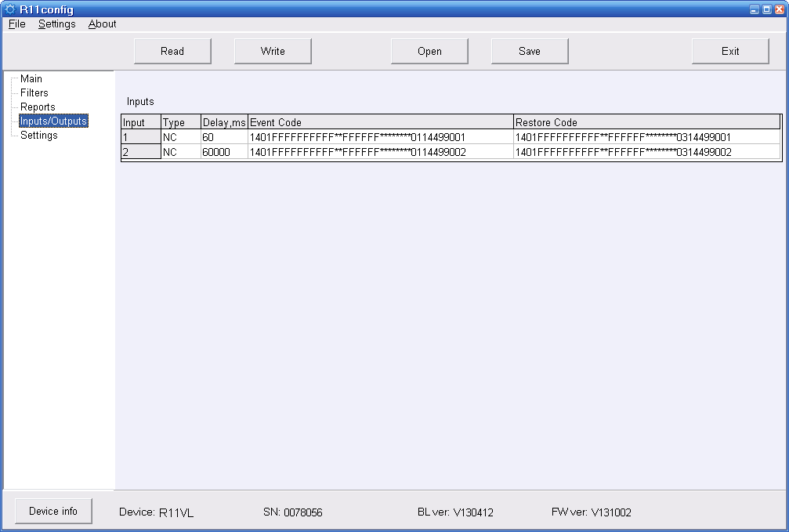789x532 pixels.
Task: Edit the 60000 delay value cell
Action: 224,152
